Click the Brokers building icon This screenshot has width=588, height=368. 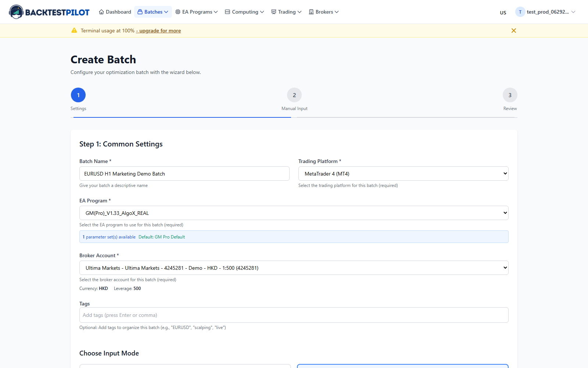pos(311,12)
